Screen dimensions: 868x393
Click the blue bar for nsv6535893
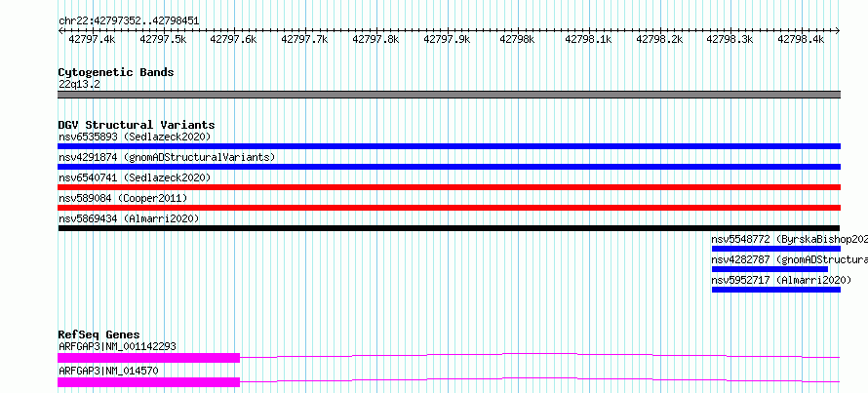tap(449, 146)
